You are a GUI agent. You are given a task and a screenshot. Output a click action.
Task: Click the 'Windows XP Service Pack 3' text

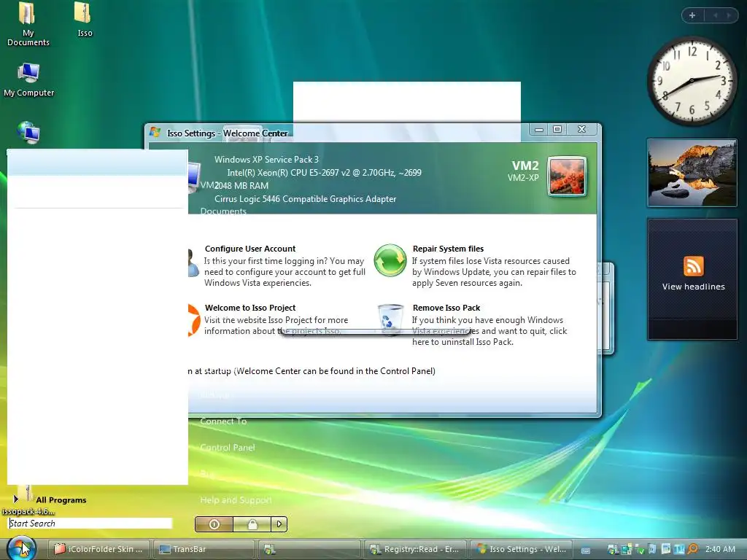266,160
